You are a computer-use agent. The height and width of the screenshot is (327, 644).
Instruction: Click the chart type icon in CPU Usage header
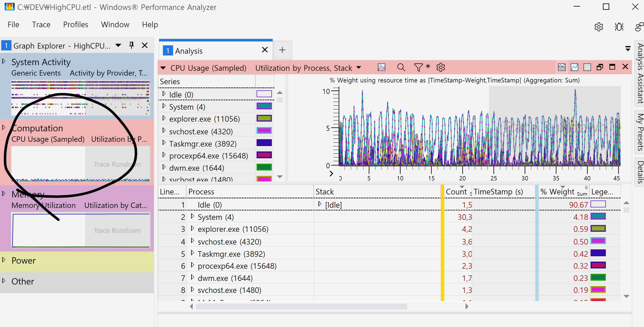pos(381,67)
